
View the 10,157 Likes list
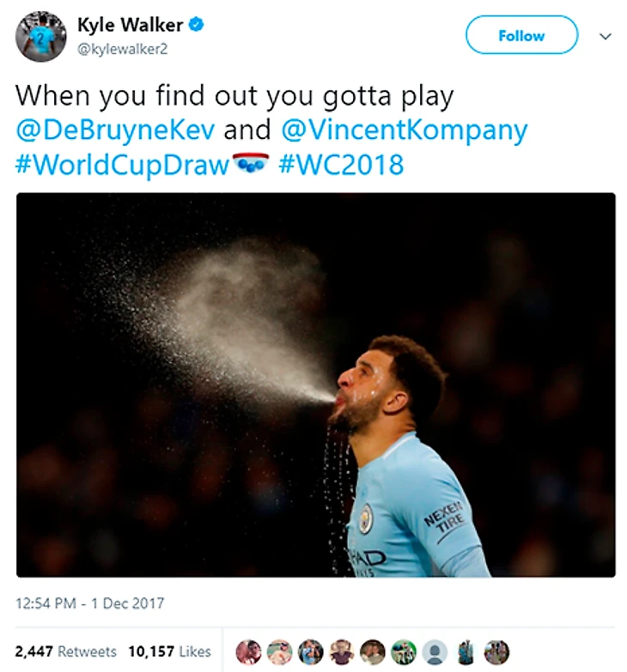[x=169, y=651]
